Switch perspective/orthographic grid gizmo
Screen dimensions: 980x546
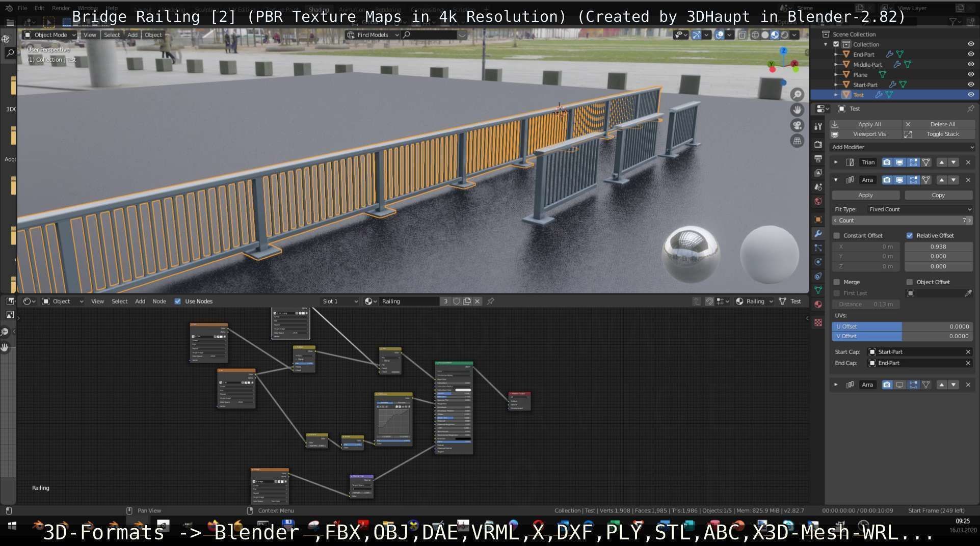(x=797, y=141)
